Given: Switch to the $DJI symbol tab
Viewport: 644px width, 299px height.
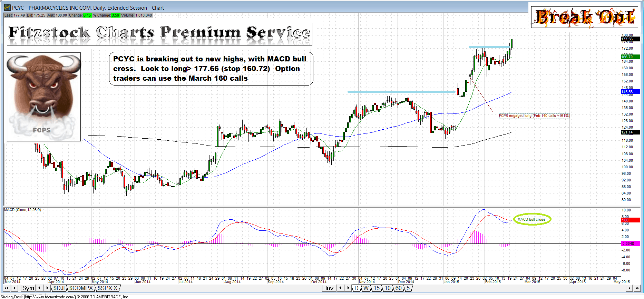Looking at the screenshot, I should [59, 288].
